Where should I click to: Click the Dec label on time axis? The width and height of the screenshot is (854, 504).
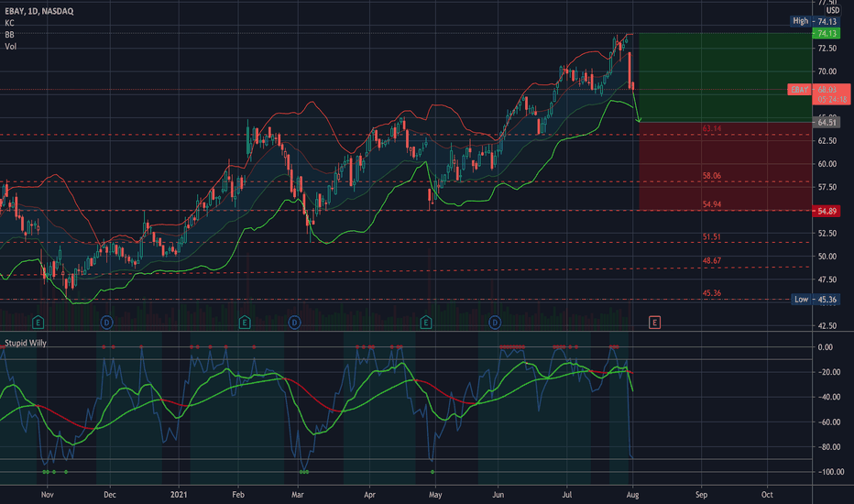click(x=109, y=495)
